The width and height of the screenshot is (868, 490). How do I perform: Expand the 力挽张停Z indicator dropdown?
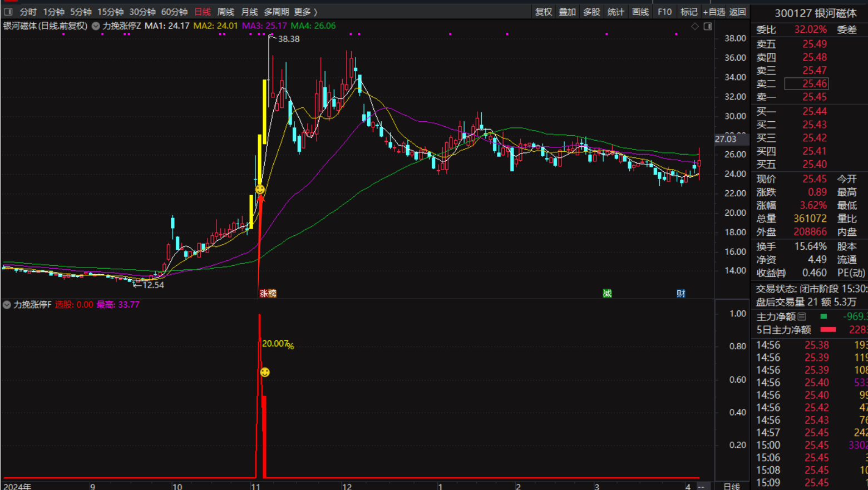96,26
